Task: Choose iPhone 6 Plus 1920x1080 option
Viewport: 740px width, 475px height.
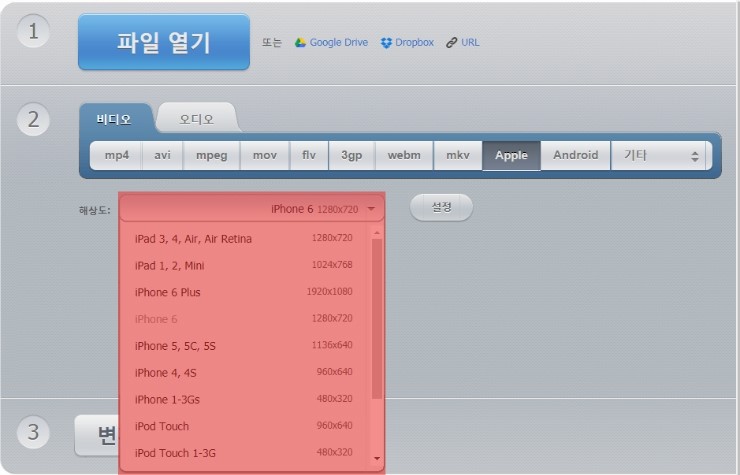Action: (244, 292)
